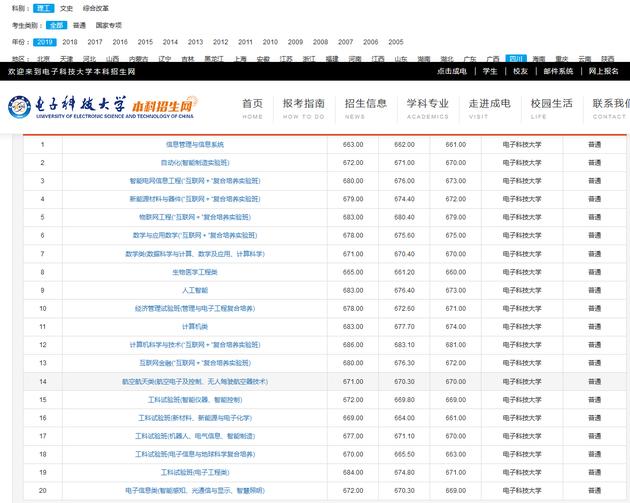The image size is (630, 503).
Task: Choose 普通 under 考生类别 filter
Action: click(79, 25)
